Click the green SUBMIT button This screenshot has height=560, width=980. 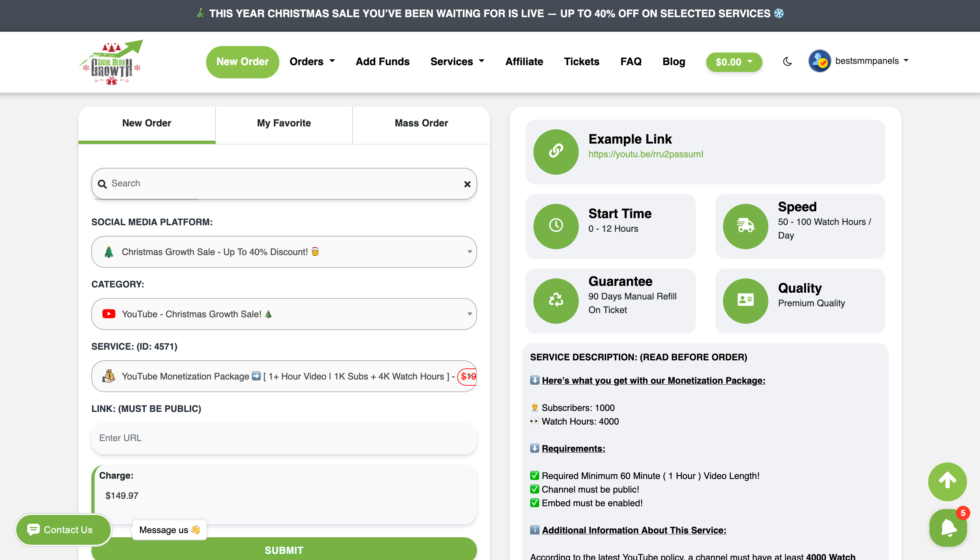[x=284, y=550]
